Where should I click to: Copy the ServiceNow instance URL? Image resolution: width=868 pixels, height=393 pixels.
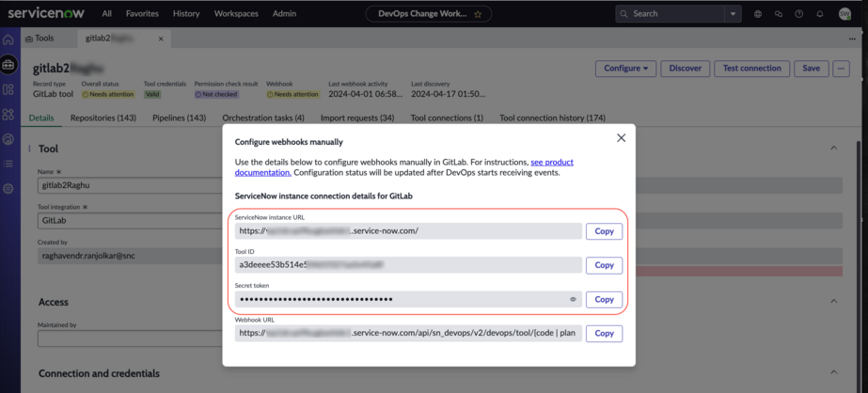[x=604, y=231]
